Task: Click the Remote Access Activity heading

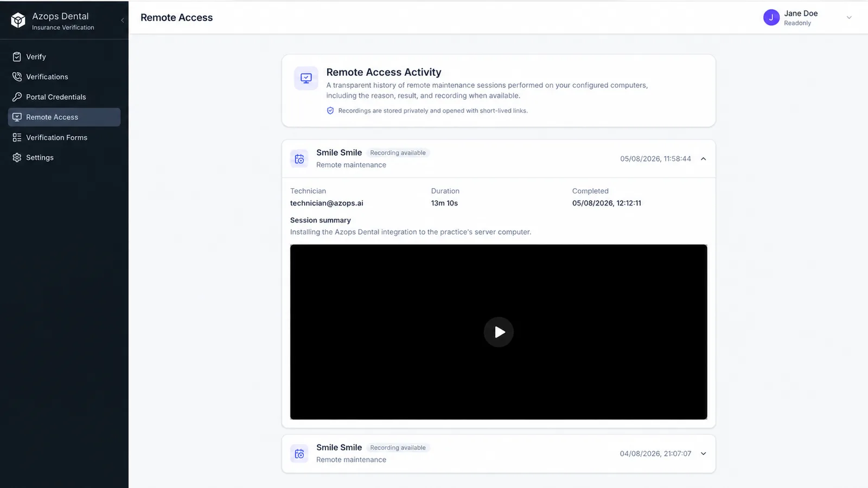Action: [384, 72]
